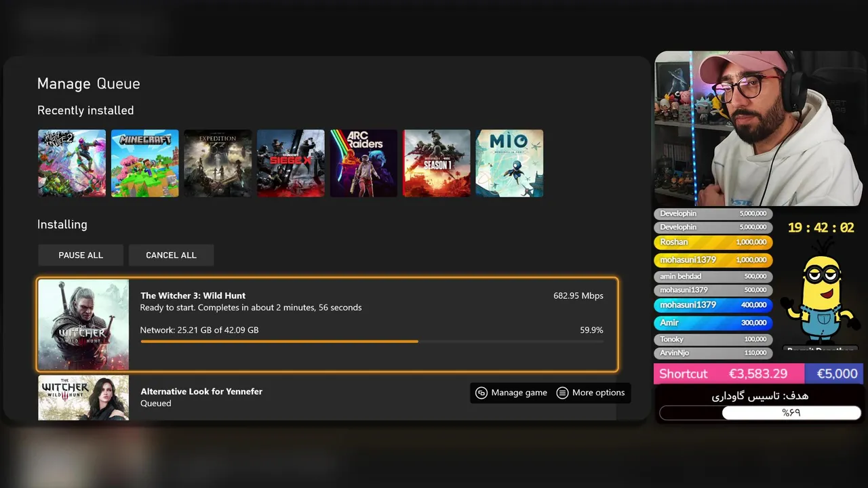Open More options at the bottom

tap(591, 392)
